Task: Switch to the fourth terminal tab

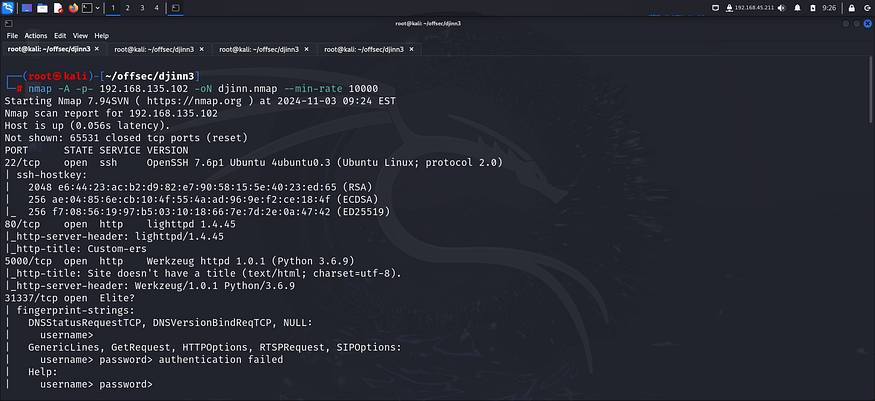Action: tap(369, 49)
